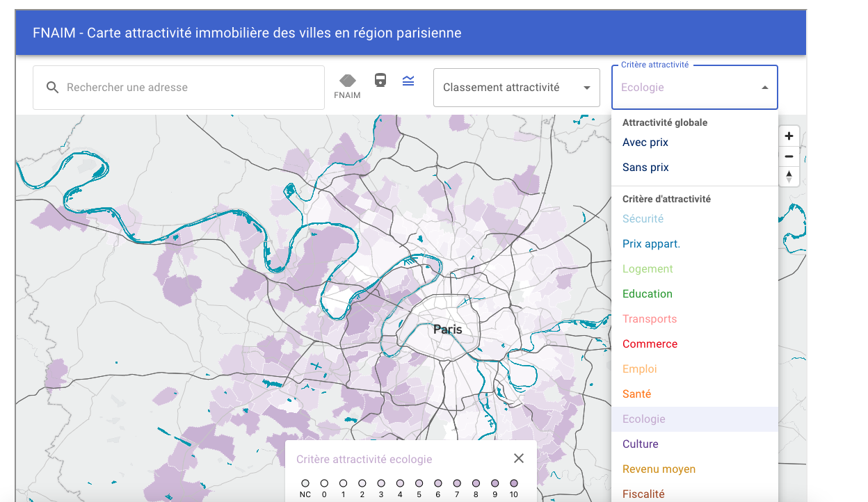The height and width of the screenshot is (502, 868).
Task: Click the NC legend circle
Action: point(305,483)
